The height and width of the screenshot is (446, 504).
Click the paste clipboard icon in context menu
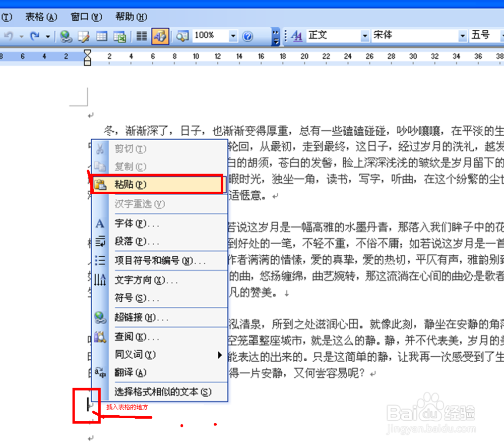(100, 184)
